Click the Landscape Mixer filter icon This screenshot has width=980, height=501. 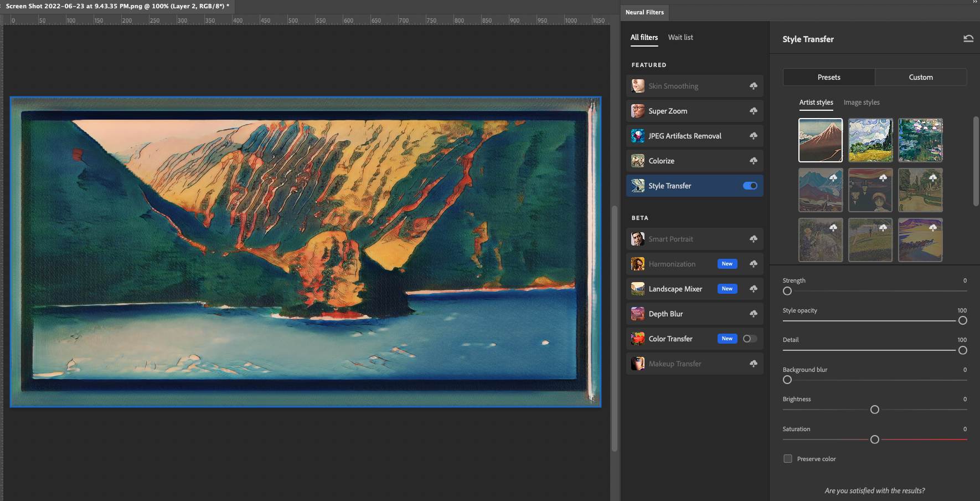pyautogui.click(x=637, y=289)
